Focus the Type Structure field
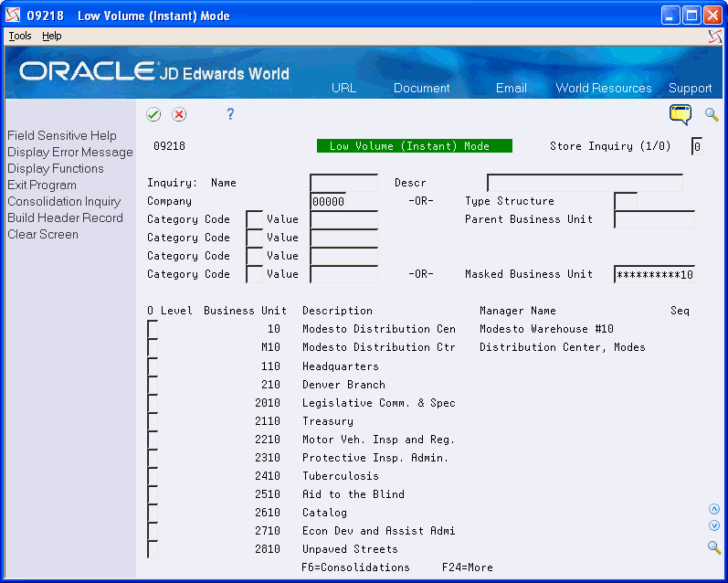Screen dimensions: 728x583 pyautogui.click(x=626, y=201)
